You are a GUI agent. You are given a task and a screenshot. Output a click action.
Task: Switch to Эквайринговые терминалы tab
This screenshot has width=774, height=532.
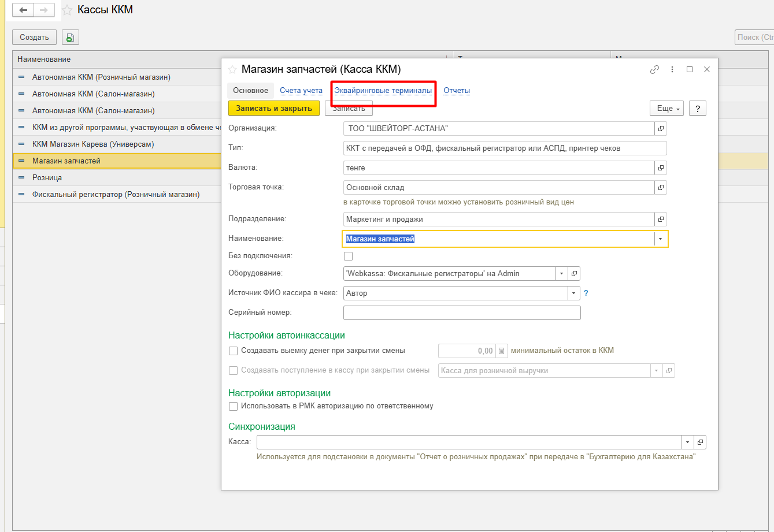point(383,91)
